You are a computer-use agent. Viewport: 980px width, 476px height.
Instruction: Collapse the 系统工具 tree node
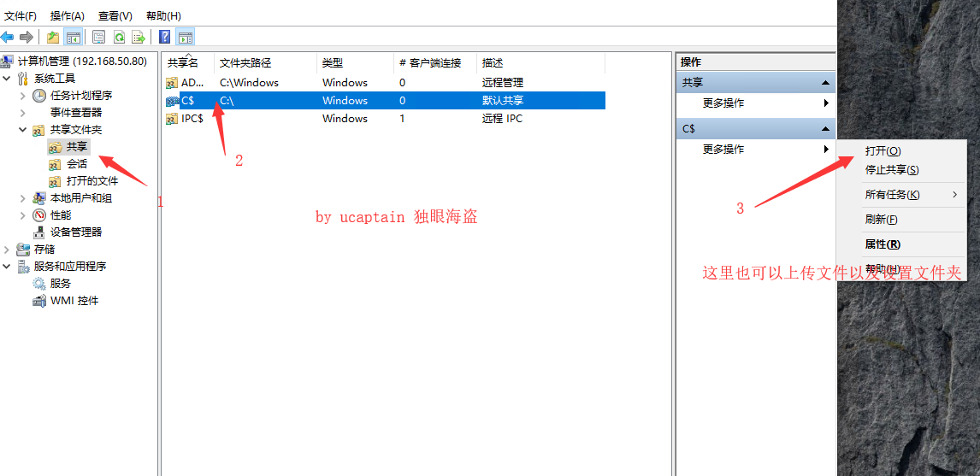(7, 78)
